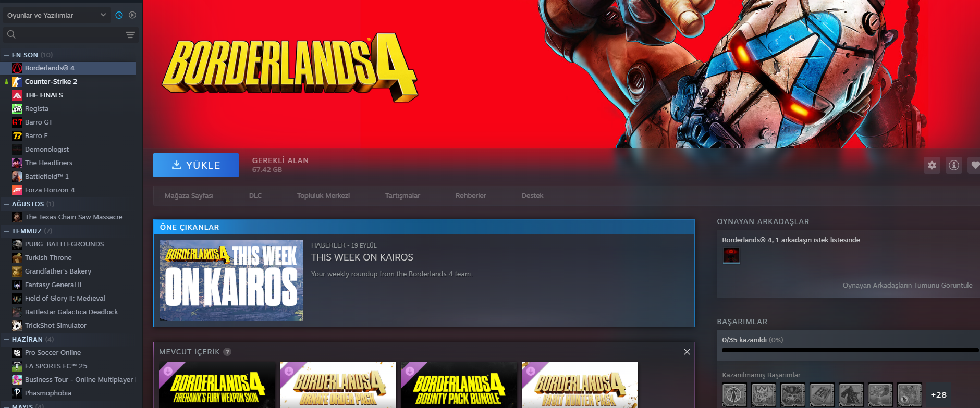Open THIS WEEK ON KAIROS news title
Viewport: 980px width, 408px height.
tap(362, 257)
